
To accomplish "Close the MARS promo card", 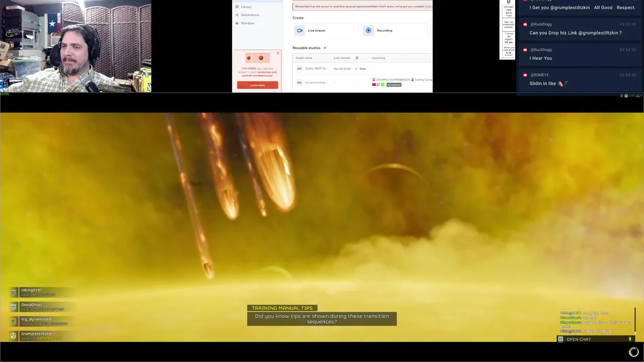I will (278, 53).
